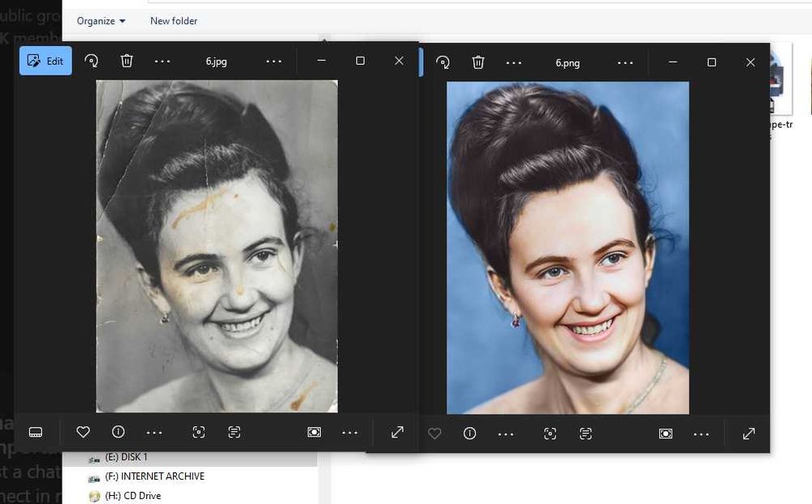Select (F:) INTERNET ARCHIVE drive
Viewport: 812px width, 504px height.
tap(154, 476)
